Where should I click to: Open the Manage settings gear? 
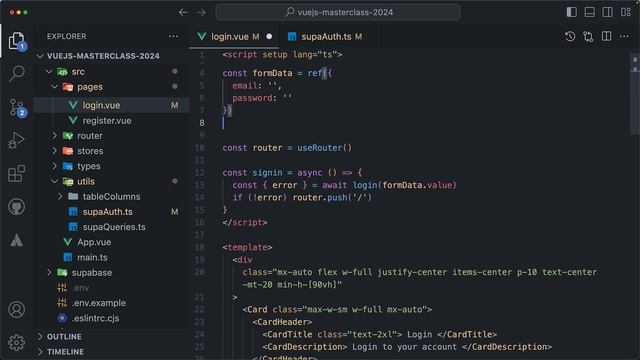(17, 343)
